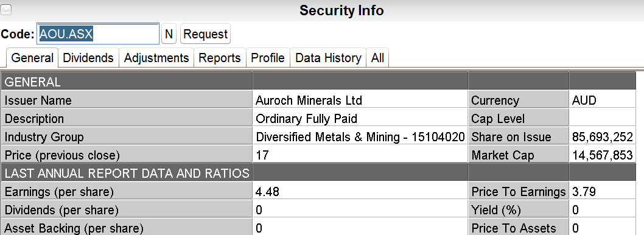Toggle the N button beside the code field
Image resolution: width=644 pixels, height=235 pixels.
pos(169,33)
